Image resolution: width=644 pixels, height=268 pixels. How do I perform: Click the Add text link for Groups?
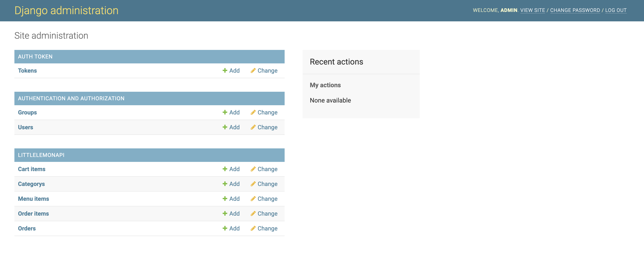pos(234,113)
